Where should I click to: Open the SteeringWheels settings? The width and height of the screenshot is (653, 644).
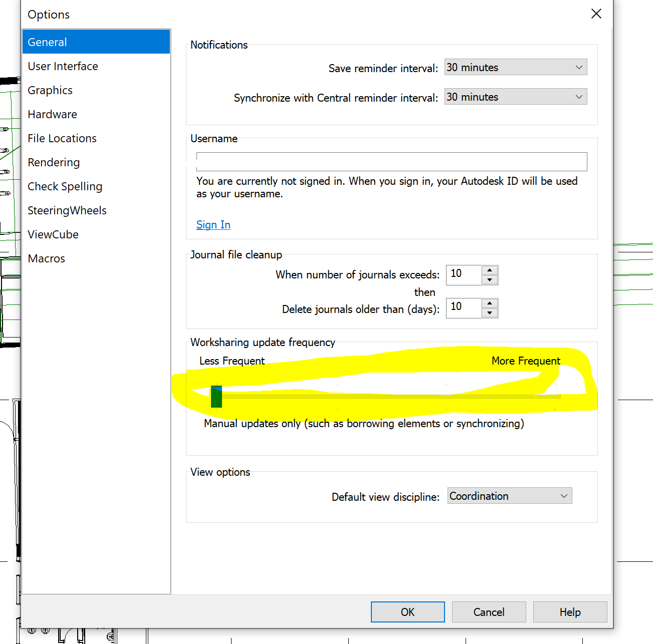click(67, 210)
